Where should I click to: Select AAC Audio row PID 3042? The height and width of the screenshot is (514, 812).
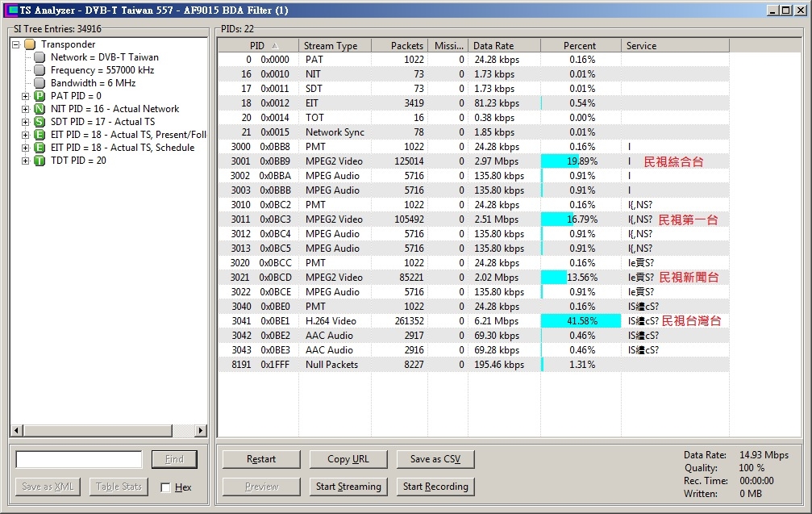click(x=473, y=335)
